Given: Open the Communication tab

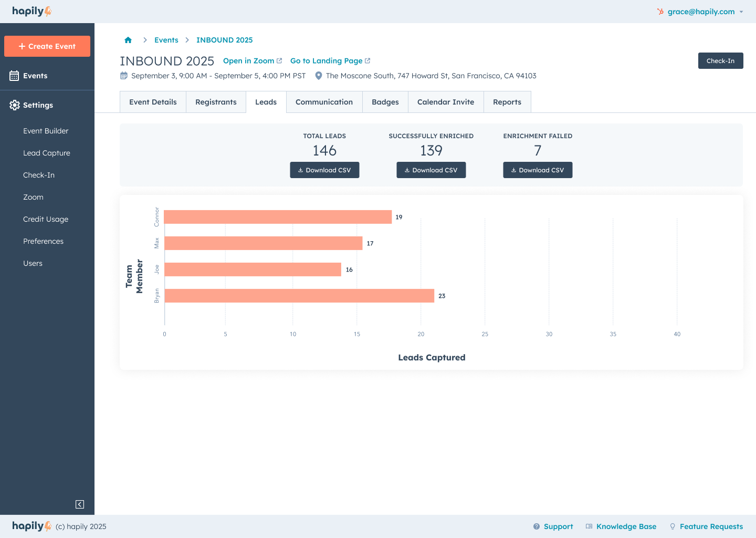Looking at the screenshot, I should pyautogui.click(x=324, y=102).
